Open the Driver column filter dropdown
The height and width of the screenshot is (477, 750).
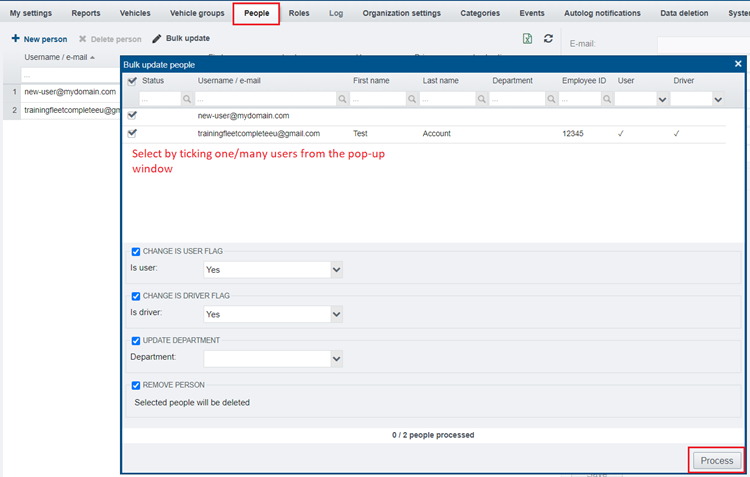coord(718,99)
